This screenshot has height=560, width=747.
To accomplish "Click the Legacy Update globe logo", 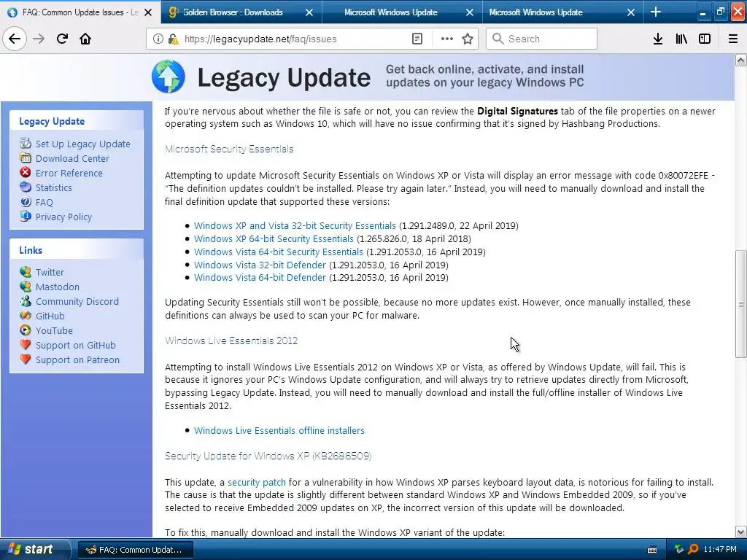I will (169, 76).
